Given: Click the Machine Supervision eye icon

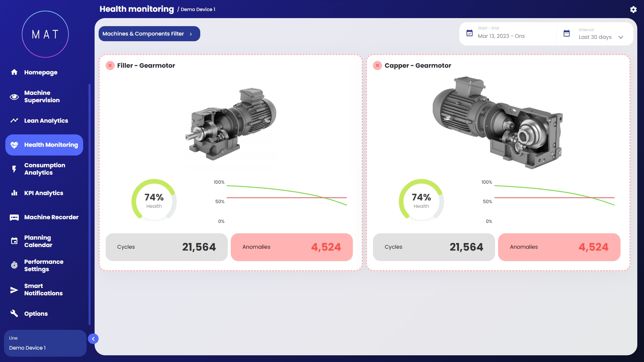Looking at the screenshot, I should (x=14, y=97).
